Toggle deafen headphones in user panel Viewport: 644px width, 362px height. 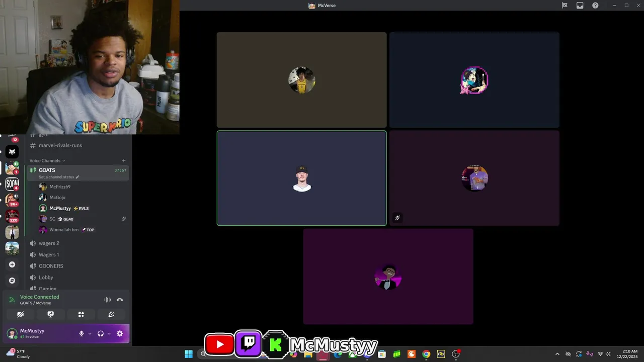(101, 333)
